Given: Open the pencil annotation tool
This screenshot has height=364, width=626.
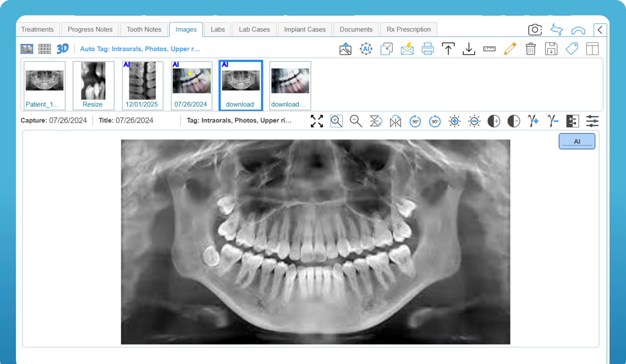Looking at the screenshot, I should tap(510, 49).
